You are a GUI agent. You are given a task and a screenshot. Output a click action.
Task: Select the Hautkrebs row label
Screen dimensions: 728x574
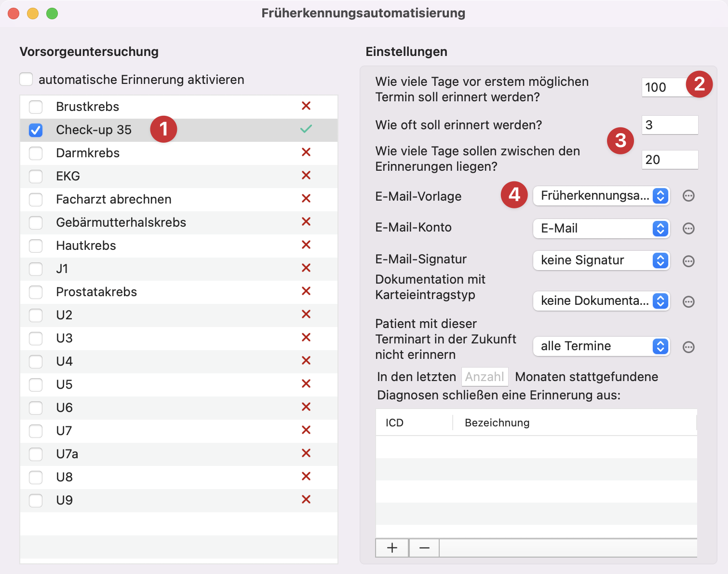coord(86,246)
